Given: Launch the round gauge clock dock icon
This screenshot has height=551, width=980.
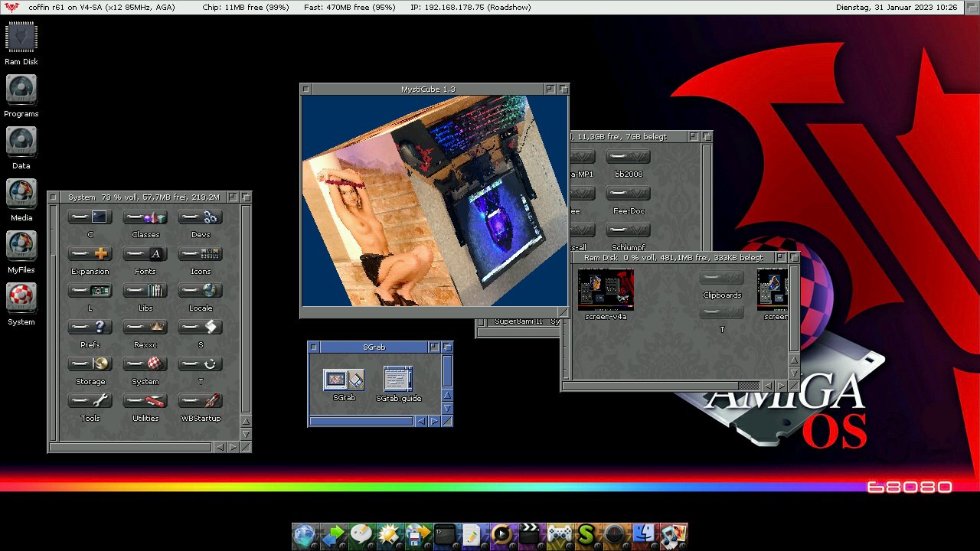Looking at the screenshot, I should (615, 535).
